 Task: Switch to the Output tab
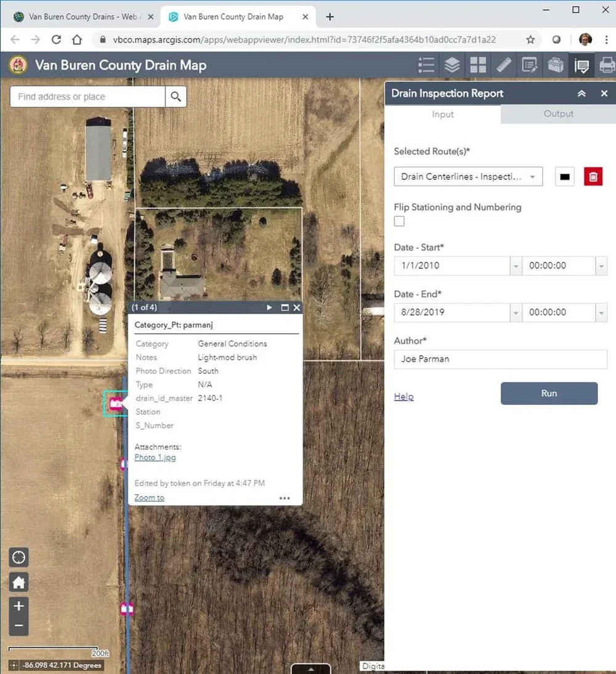click(558, 114)
